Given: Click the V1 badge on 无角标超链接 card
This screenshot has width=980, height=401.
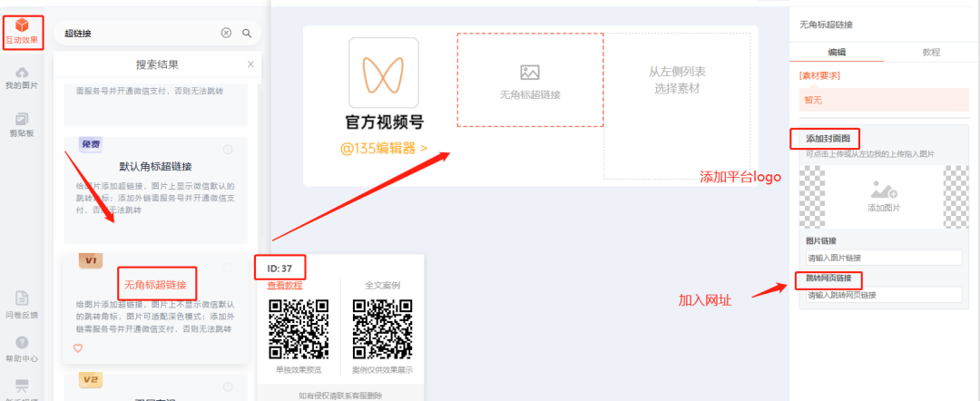Looking at the screenshot, I should [x=91, y=260].
